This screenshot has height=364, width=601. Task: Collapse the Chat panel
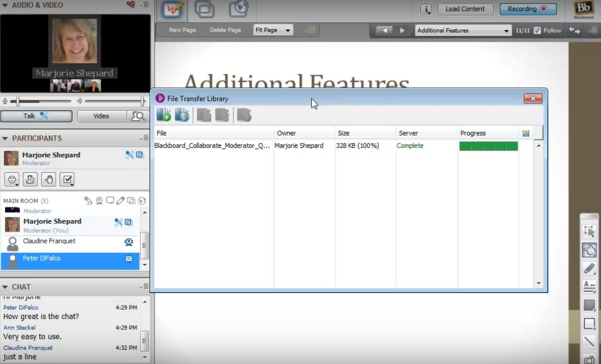[6, 287]
